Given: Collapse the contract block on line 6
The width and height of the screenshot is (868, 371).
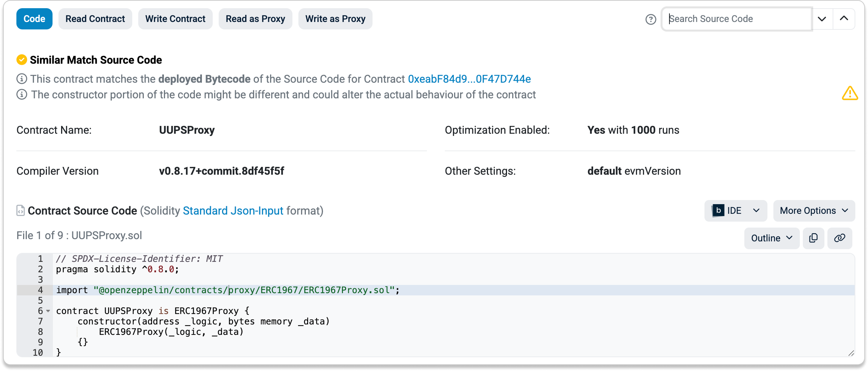Looking at the screenshot, I should click(48, 311).
